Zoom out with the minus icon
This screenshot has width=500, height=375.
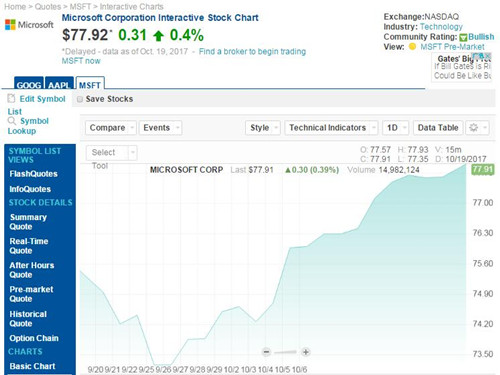coord(266,352)
